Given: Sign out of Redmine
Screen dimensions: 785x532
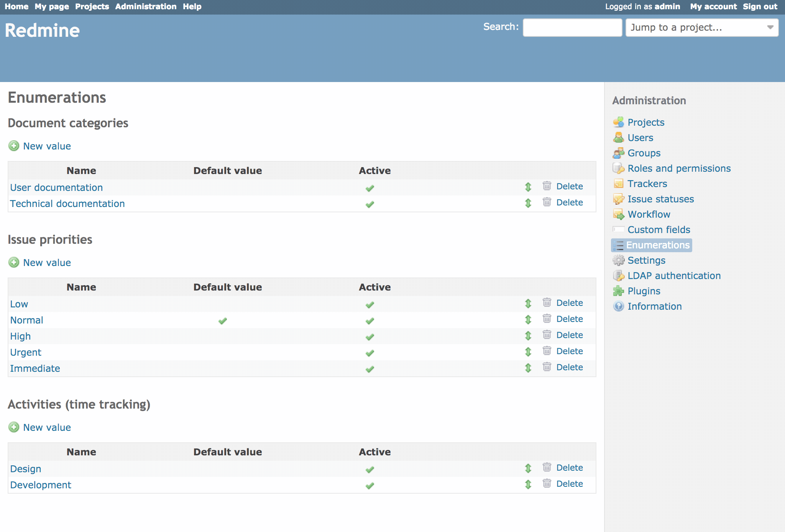Looking at the screenshot, I should (760, 7).
